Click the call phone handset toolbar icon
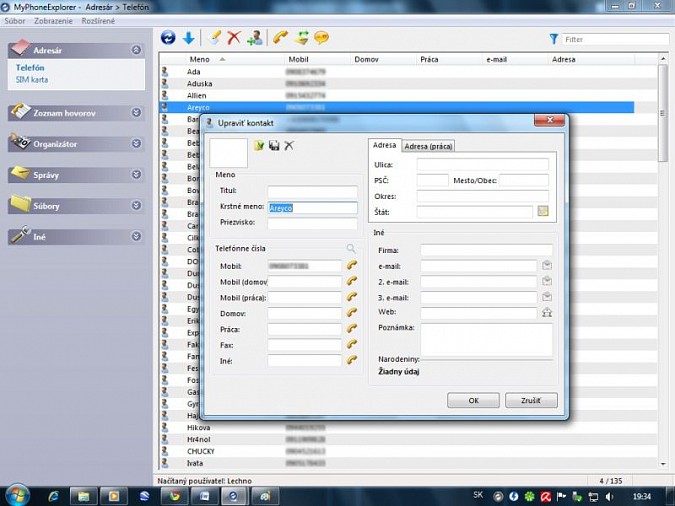The width and height of the screenshot is (675, 506). [x=280, y=38]
